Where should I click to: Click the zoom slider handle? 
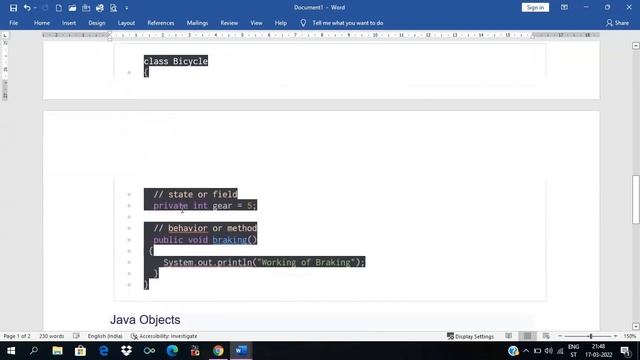click(x=591, y=336)
